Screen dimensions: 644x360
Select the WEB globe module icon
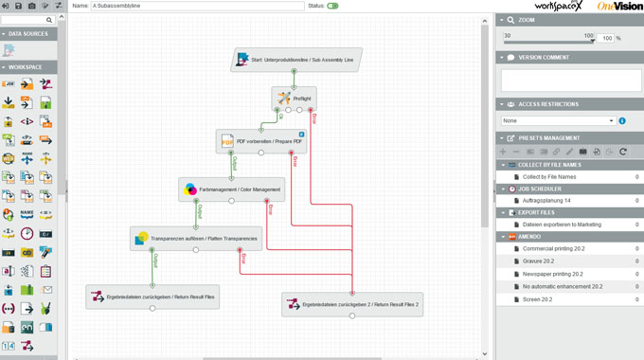click(9, 158)
